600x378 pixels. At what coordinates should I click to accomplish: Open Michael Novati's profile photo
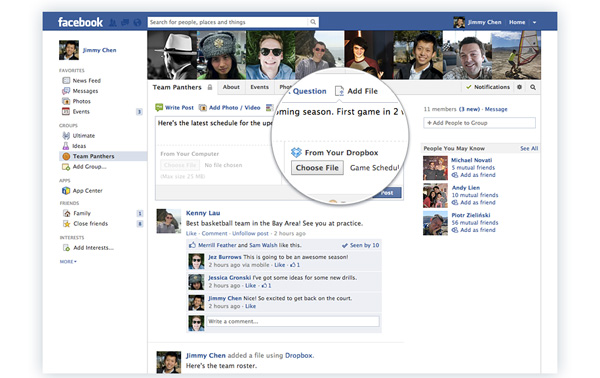tap(435, 168)
